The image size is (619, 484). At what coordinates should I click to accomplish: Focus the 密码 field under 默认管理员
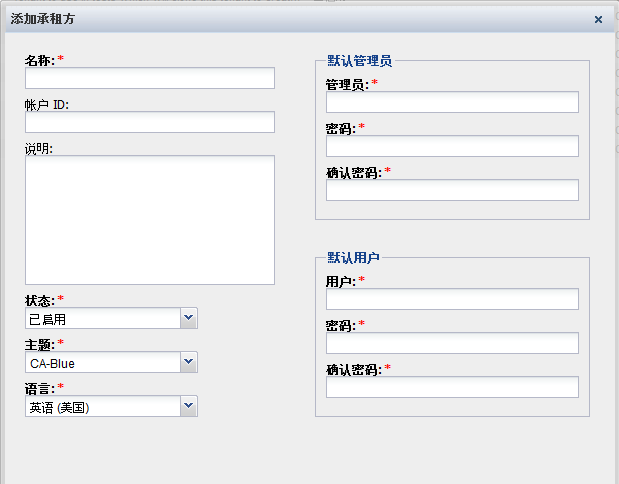pos(452,146)
